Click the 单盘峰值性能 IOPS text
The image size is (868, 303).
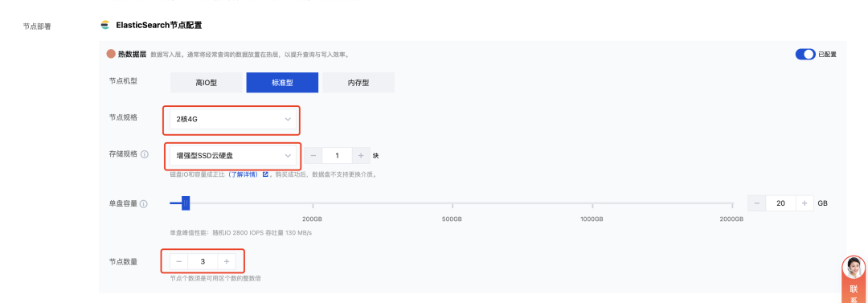pyautogui.click(x=241, y=232)
